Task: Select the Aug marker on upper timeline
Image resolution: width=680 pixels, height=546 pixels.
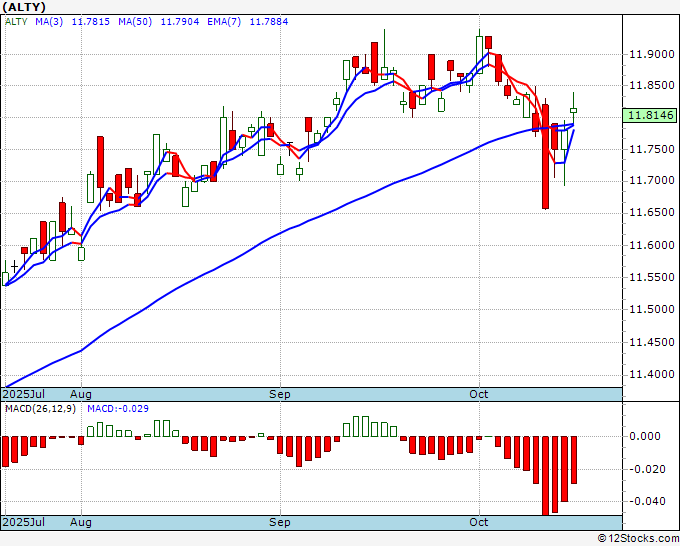Action: 81,394
